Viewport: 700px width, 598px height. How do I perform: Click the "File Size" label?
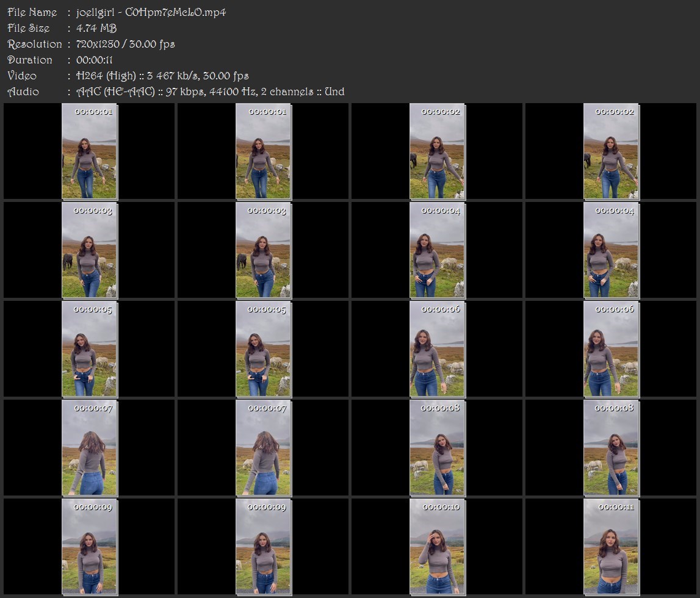[29, 28]
